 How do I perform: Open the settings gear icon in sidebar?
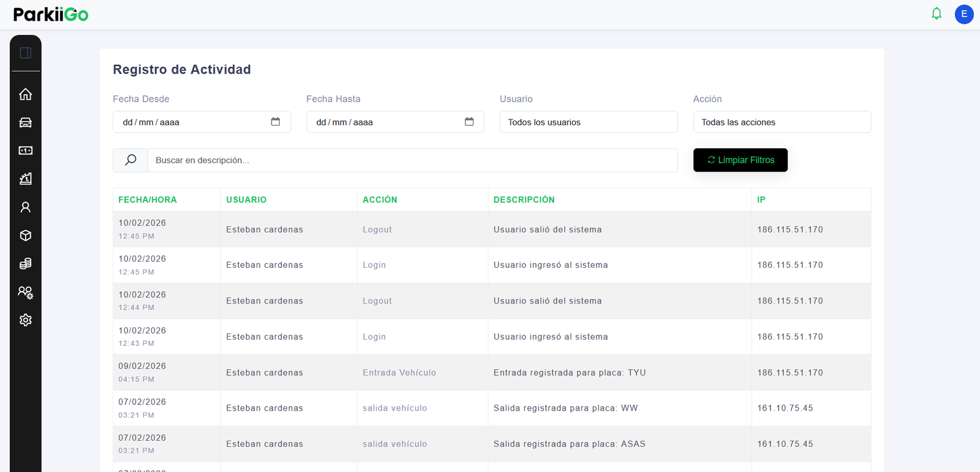click(x=26, y=320)
